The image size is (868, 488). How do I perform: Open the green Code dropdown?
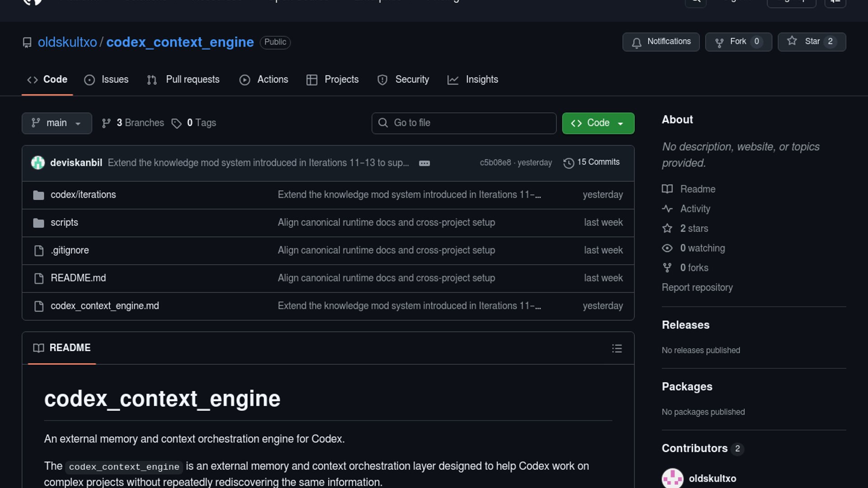[598, 123]
